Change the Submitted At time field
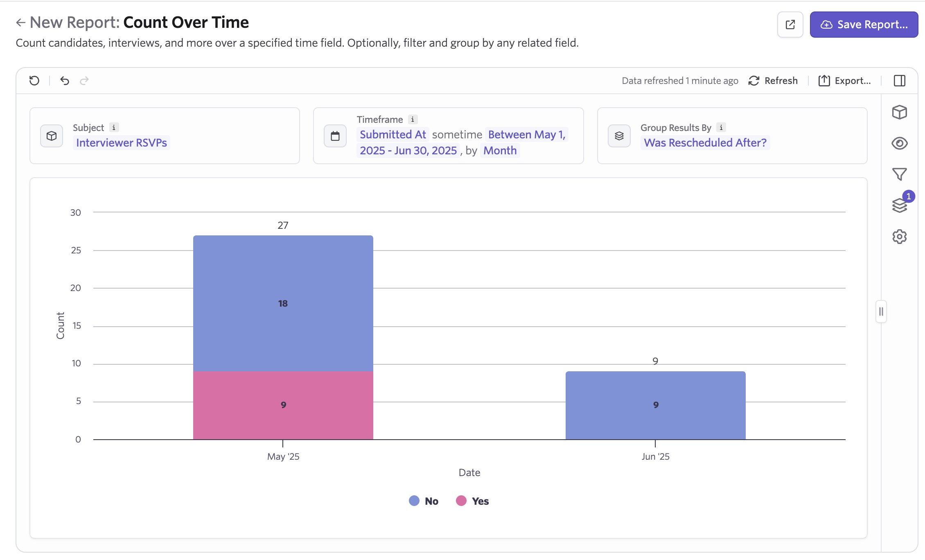925x560 pixels. 393,135
